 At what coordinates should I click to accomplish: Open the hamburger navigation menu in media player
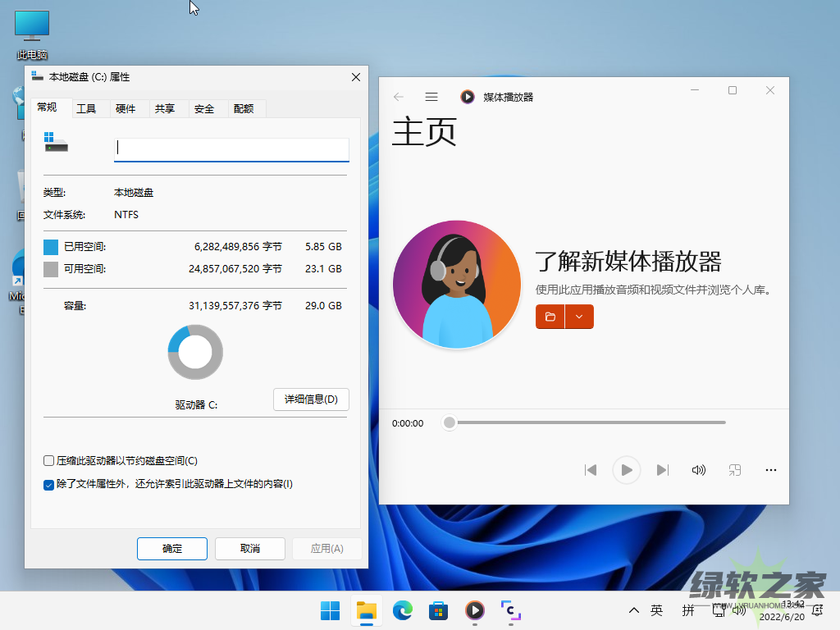[x=431, y=97]
